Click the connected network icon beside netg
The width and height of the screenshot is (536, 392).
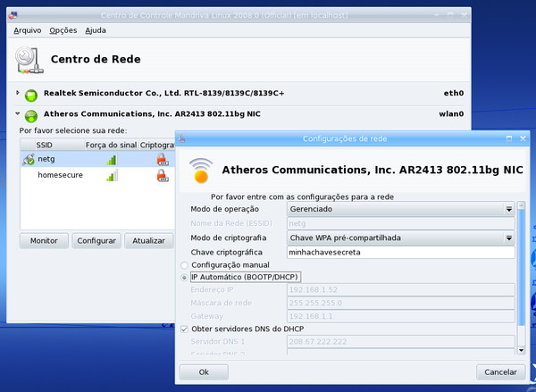[x=29, y=159]
